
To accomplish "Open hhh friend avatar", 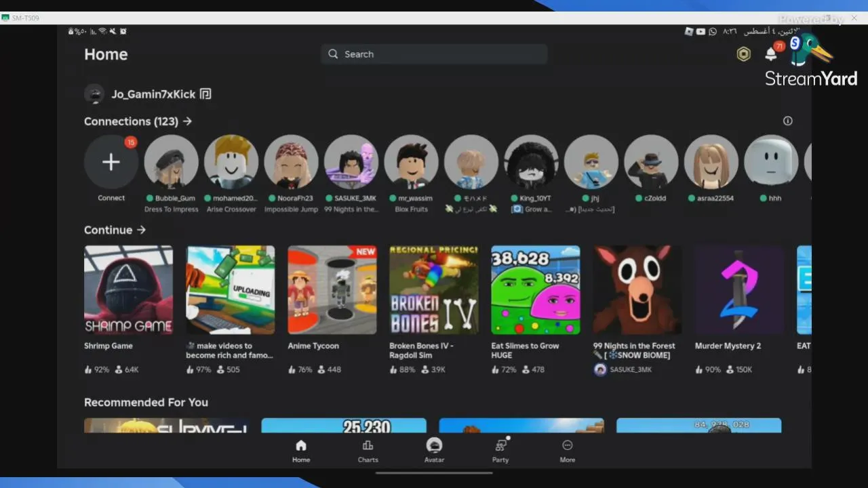I will pyautogui.click(x=771, y=162).
